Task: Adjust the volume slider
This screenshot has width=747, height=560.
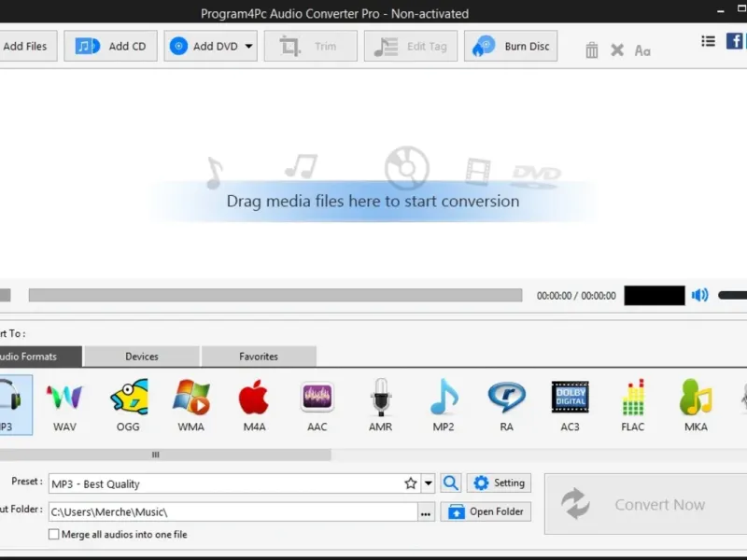Action: [x=732, y=295]
